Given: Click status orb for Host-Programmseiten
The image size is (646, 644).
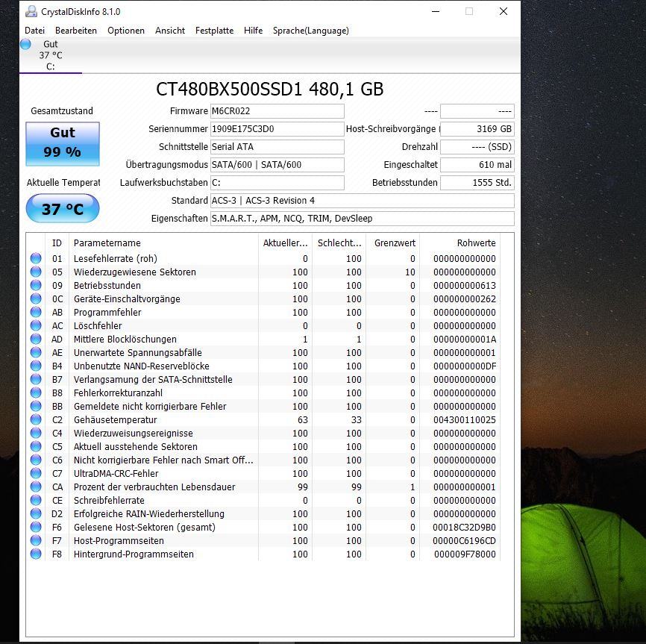Looking at the screenshot, I should coord(36,540).
